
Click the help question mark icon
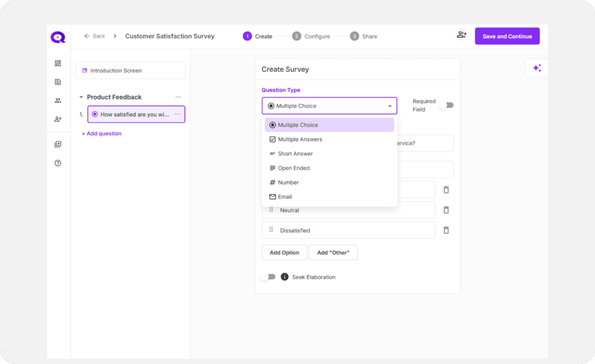(x=58, y=163)
